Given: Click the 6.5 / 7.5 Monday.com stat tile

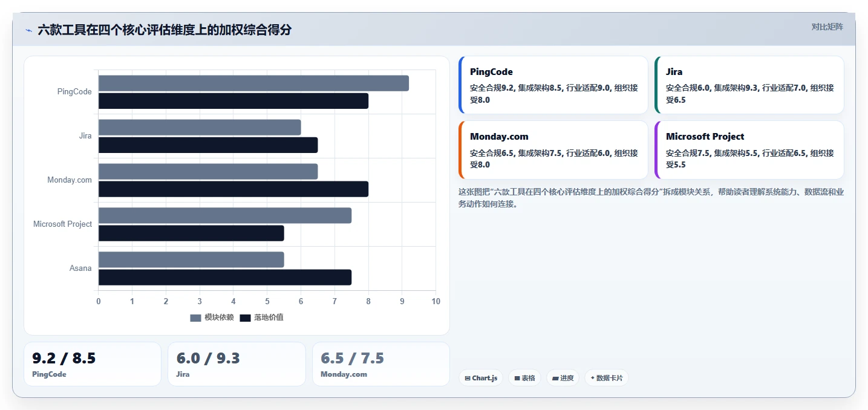Looking at the screenshot, I should pyautogui.click(x=381, y=364).
